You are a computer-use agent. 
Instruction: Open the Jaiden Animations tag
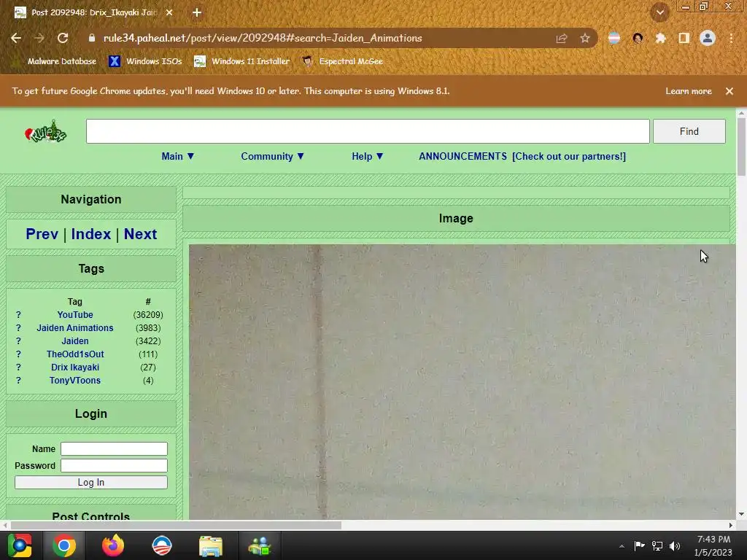(75, 327)
